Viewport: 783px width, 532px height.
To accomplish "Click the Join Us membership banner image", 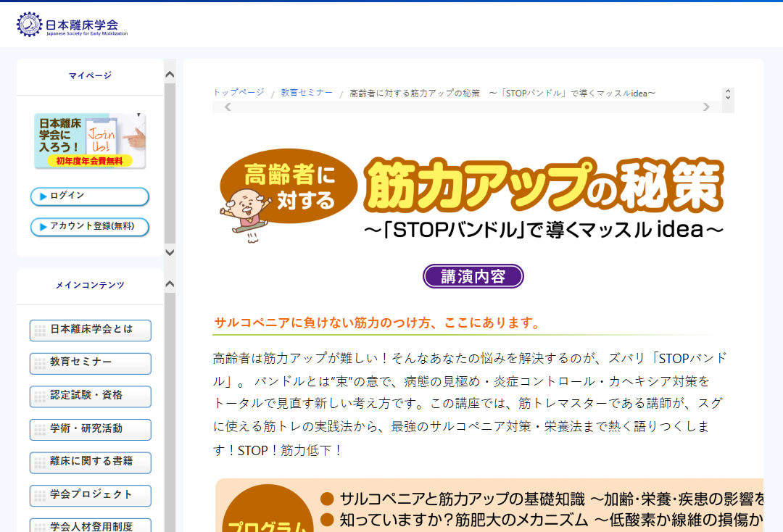I will (91, 141).
